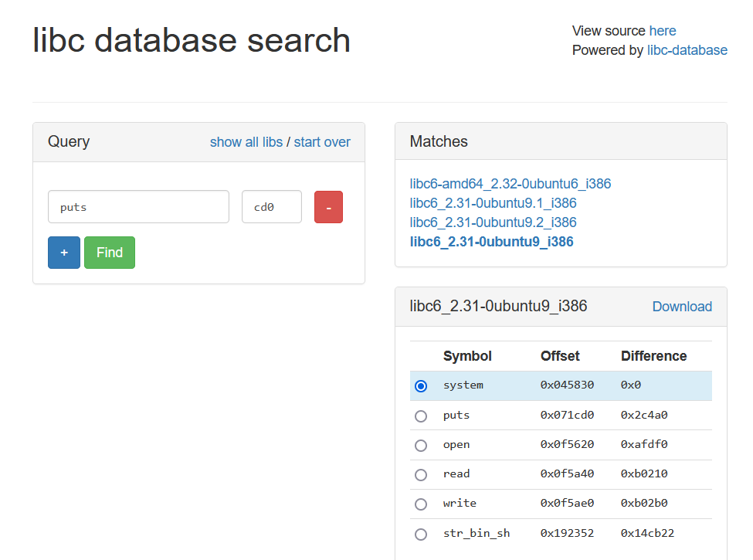Screen dimensions: 753x560
Task: Select the open symbol radio button
Action: point(421,446)
